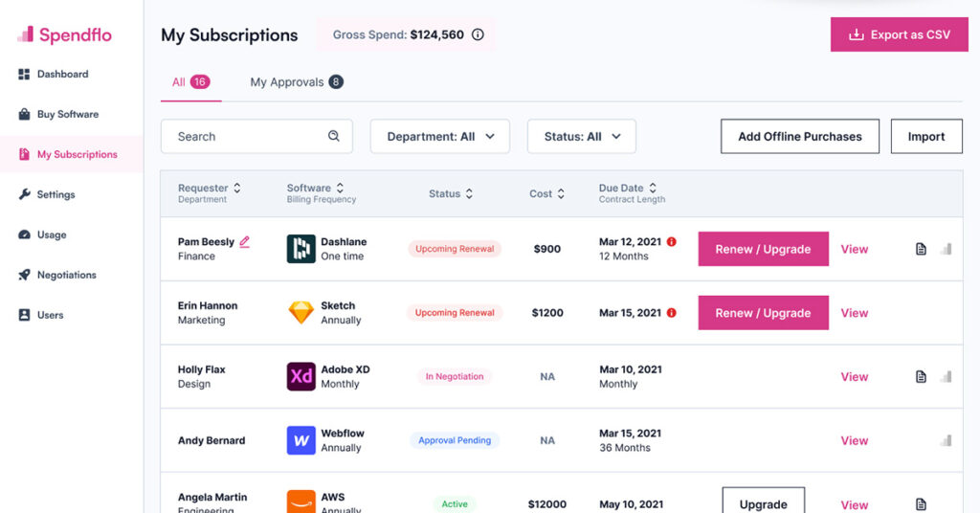Open the document icon in Dashlane row
980x513 pixels.
coord(921,249)
